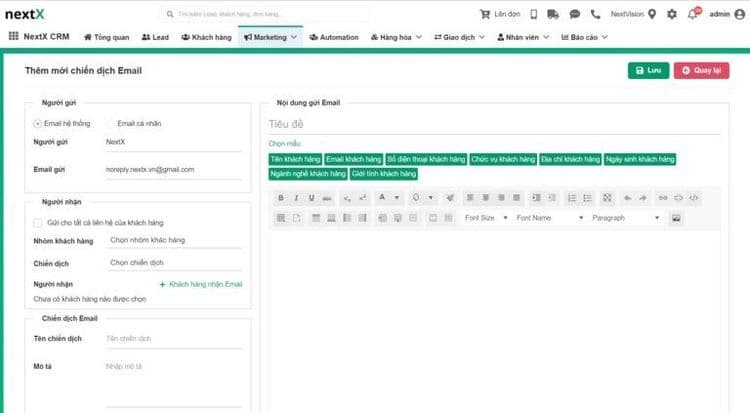Expand the Hàng hóa menu

pyautogui.click(x=396, y=37)
